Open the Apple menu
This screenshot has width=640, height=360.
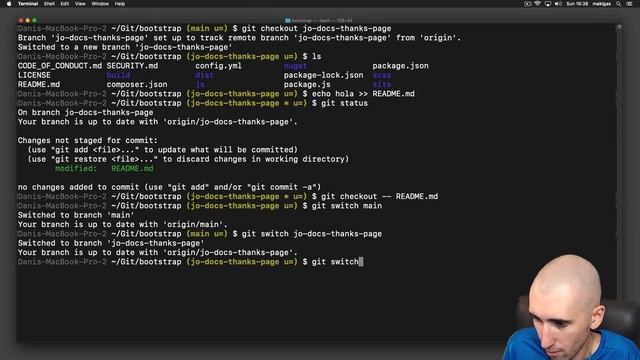[9, 4]
